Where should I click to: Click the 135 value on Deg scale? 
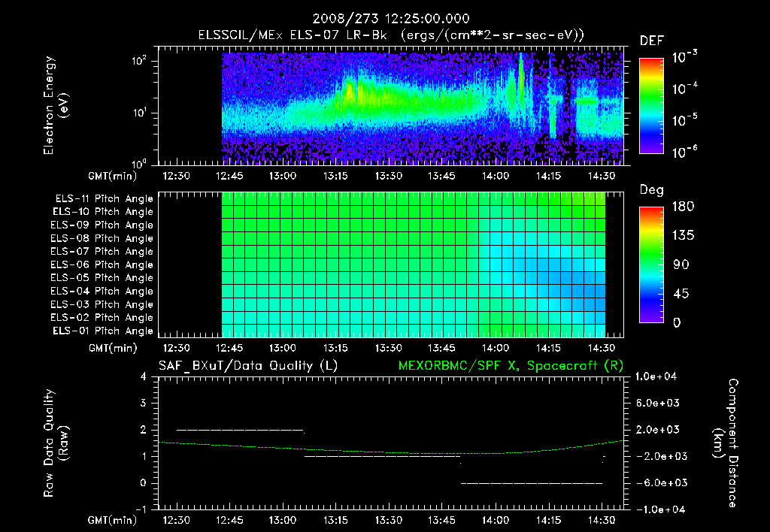683,236
